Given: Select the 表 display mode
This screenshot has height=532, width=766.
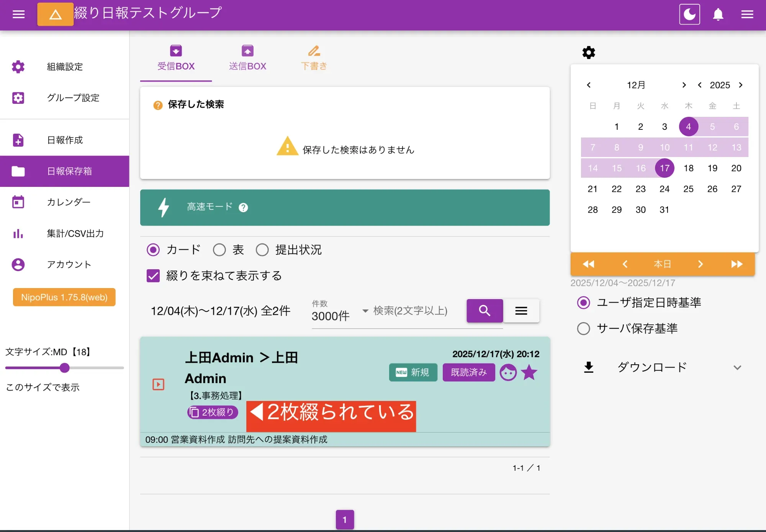Looking at the screenshot, I should point(219,250).
